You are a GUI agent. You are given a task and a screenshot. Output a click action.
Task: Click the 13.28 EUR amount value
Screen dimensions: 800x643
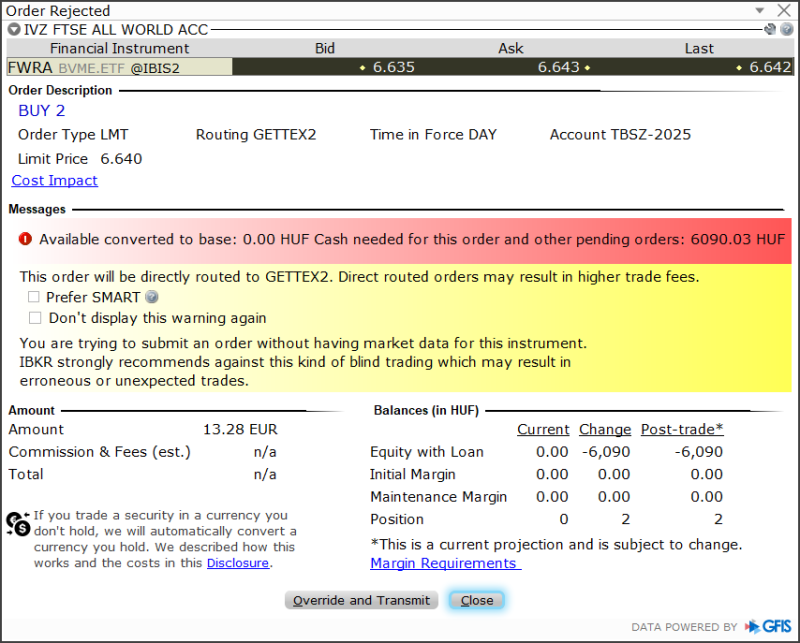tap(240, 429)
